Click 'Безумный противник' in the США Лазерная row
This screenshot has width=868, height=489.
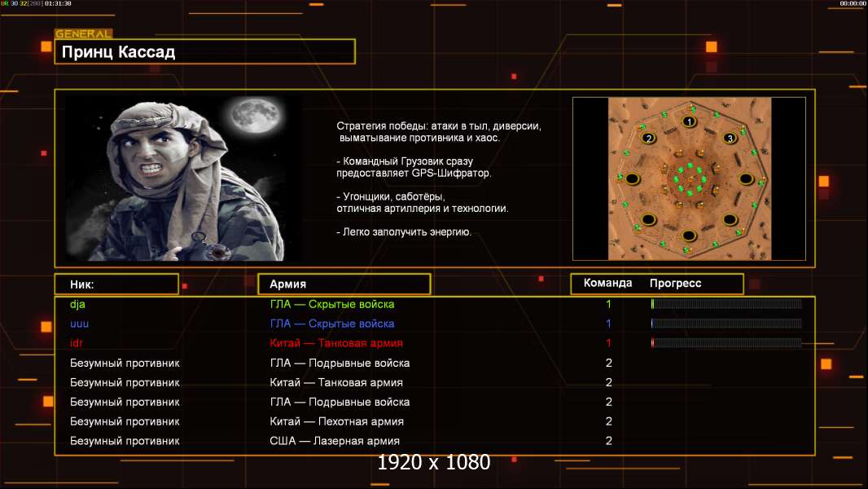pyautogui.click(x=125, y=442)
